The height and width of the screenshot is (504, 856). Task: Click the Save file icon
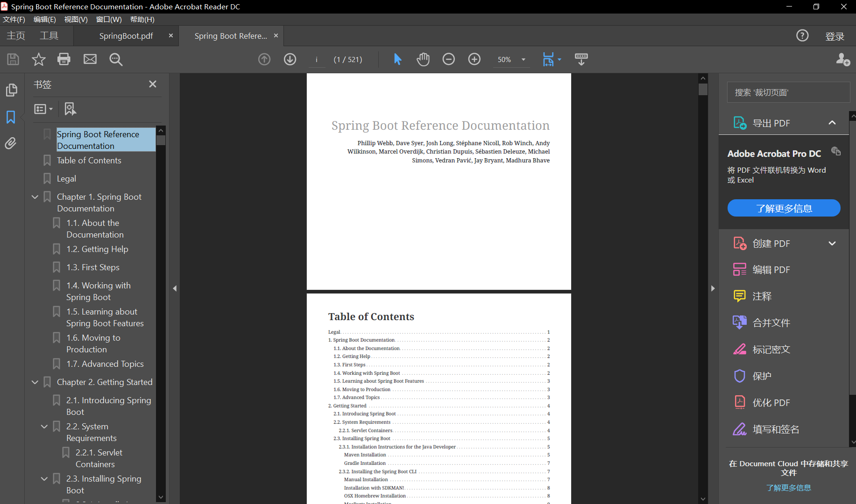pos(13,59)
